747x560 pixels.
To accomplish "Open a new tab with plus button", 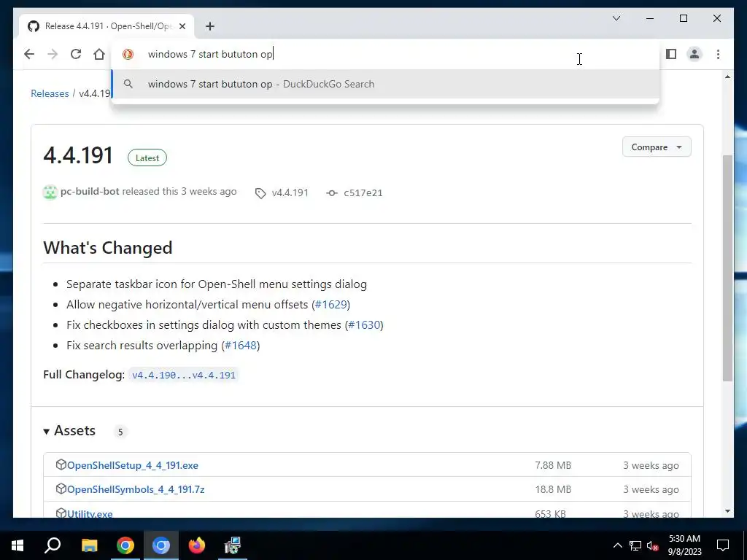I will coord(210,26).
